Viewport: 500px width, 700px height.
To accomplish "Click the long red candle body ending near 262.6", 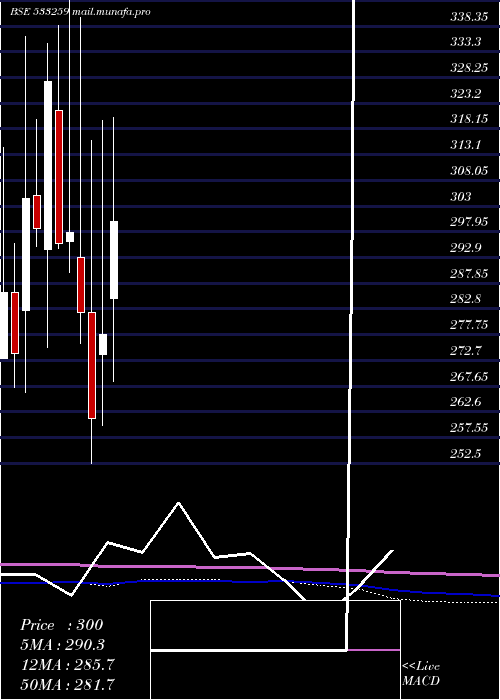I will pos(92,365).
